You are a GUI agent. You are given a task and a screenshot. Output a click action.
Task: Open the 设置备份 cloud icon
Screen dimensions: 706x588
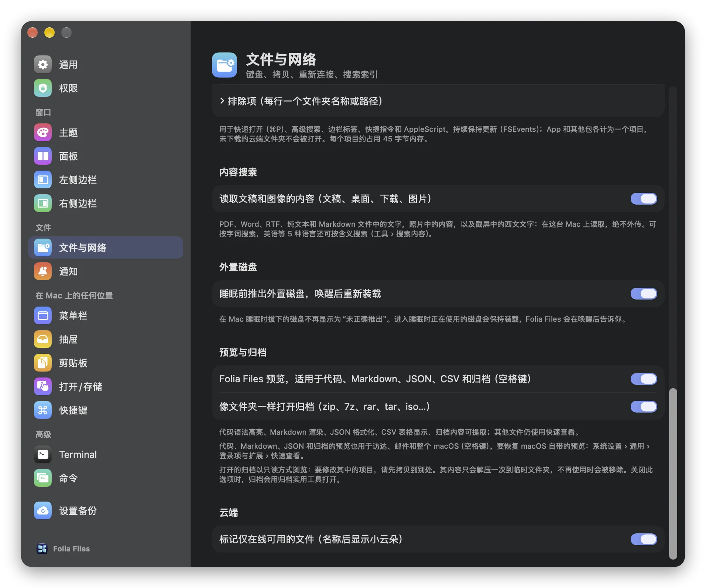43,511
